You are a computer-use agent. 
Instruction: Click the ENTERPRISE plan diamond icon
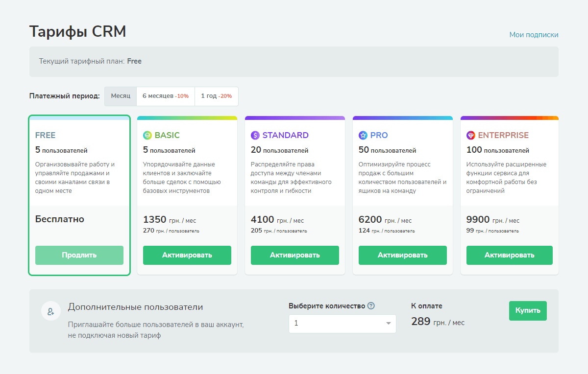click(x=471, y=135)
